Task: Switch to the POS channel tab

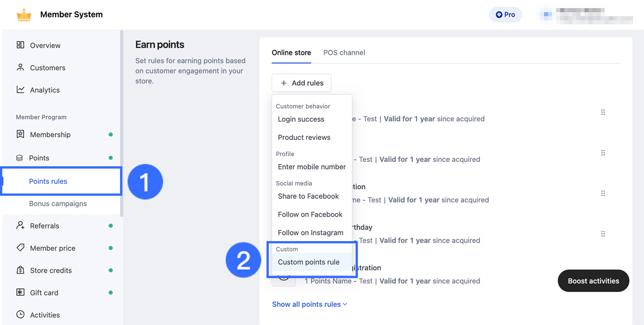Action: 344,53
